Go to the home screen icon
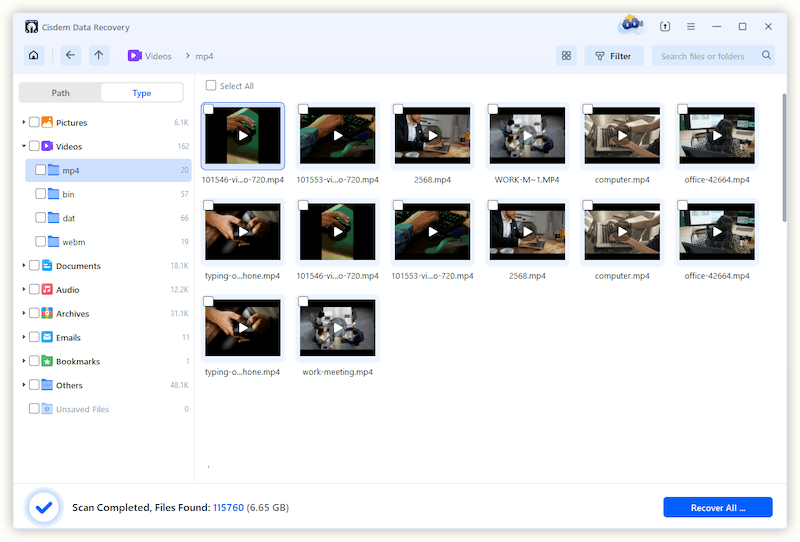Image resolution: width=800 pixels, height=542 pixels. pyautogui.click(x=34, y=55)
